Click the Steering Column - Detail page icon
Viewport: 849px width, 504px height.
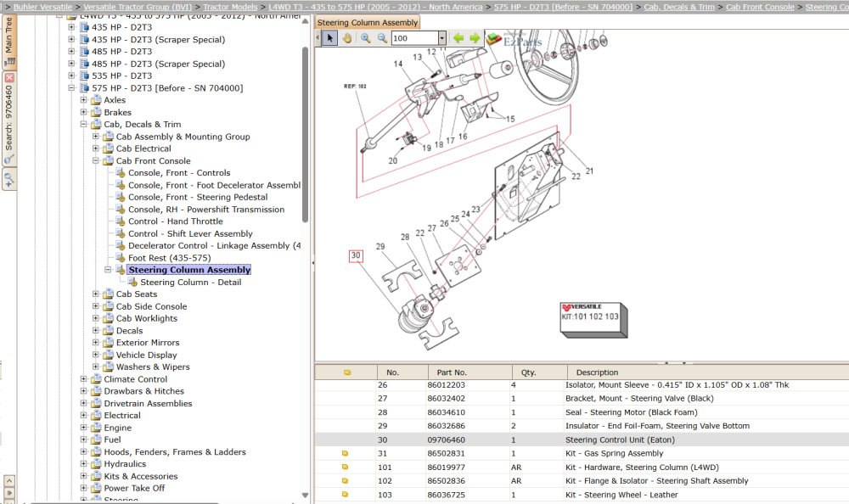(132, 282)
